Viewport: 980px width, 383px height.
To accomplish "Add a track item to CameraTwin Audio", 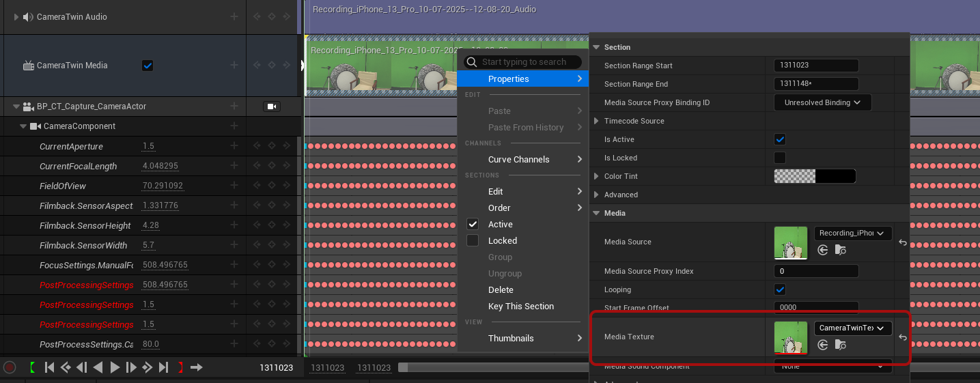I will tap(234, 16).
